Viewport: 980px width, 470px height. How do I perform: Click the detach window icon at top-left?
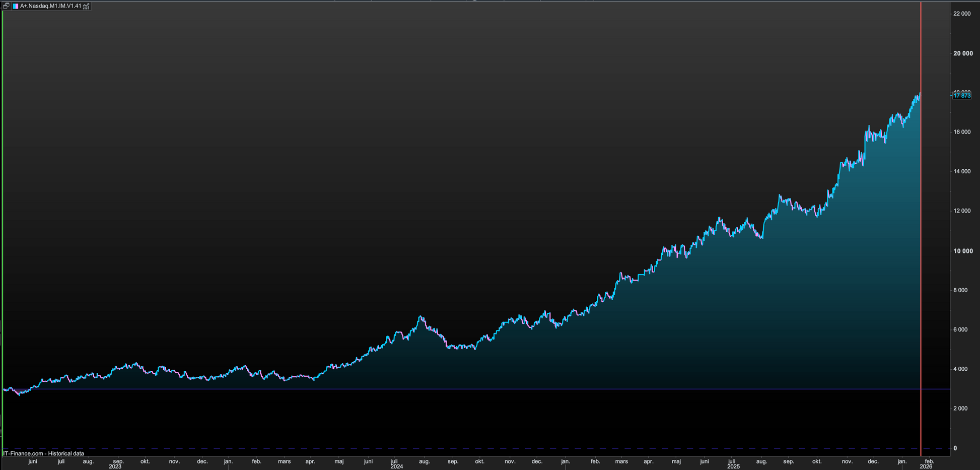click(x=6, y=6)
